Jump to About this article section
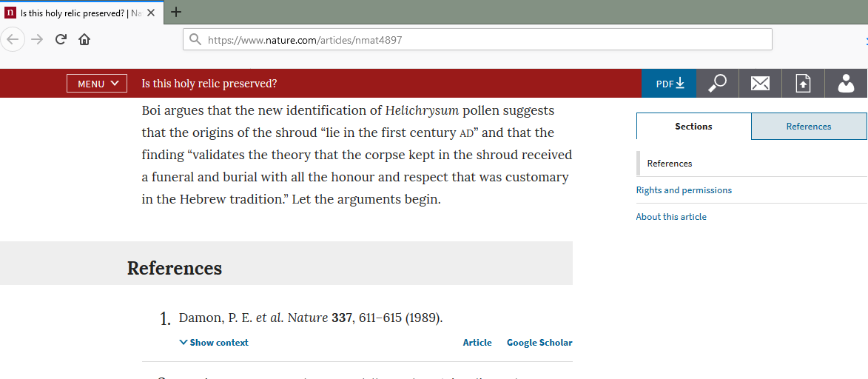The image size is (868, 379). [671, 217]
